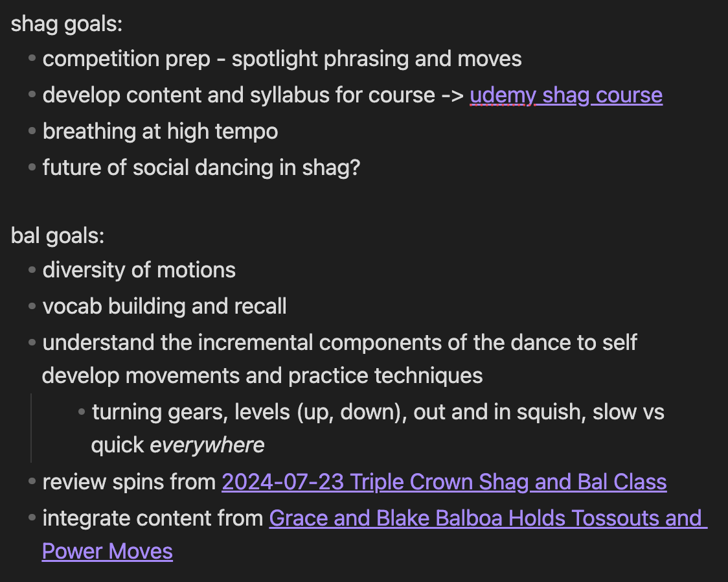Viewport: 728px width, 582px height.
Task: Place cursor in the "shag goals:" line
Action: point(67,25)
